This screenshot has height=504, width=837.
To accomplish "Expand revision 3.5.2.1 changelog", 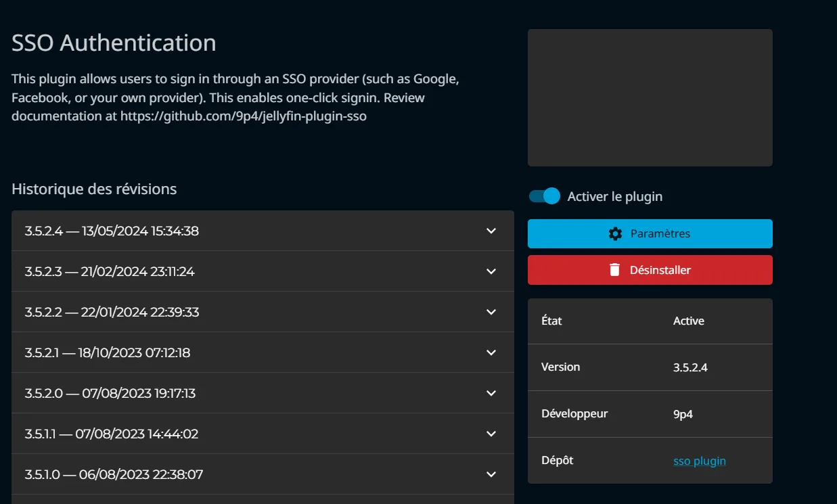I will pyautogui.click(x=491, y=352).
